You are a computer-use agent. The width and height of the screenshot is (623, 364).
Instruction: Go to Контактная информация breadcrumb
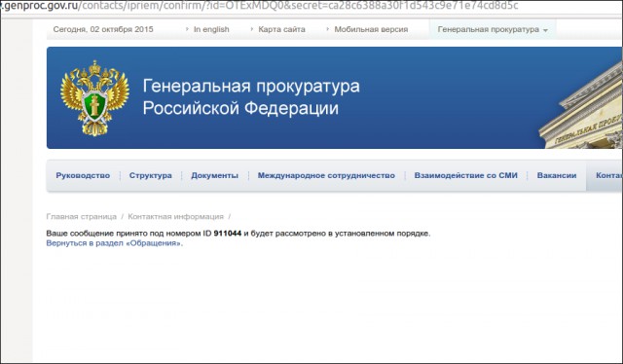click(175, 217)
